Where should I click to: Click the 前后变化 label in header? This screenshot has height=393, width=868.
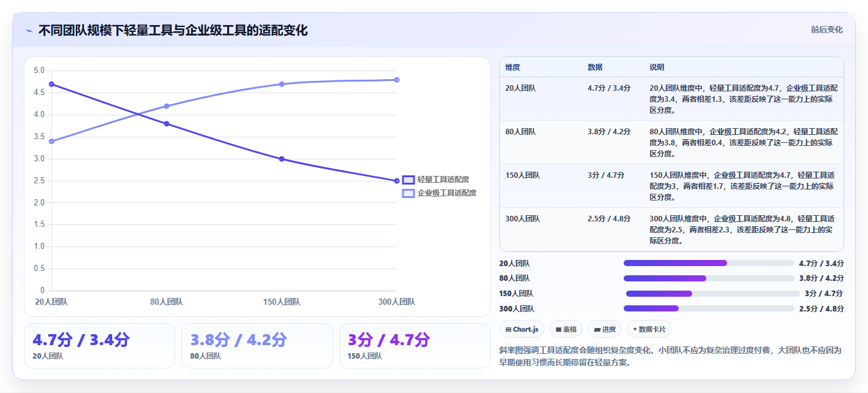826,29
